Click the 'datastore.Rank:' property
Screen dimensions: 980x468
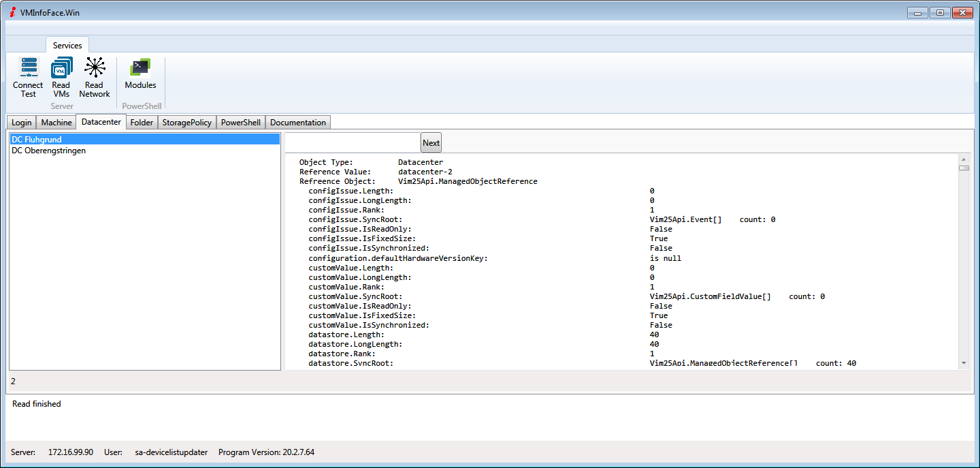click(342, 354)
